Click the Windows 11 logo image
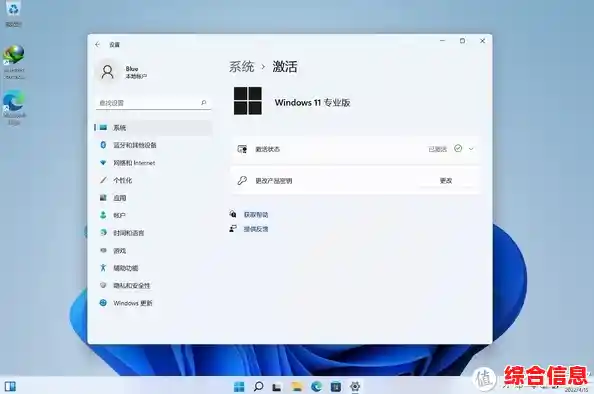 coord(248,101)
